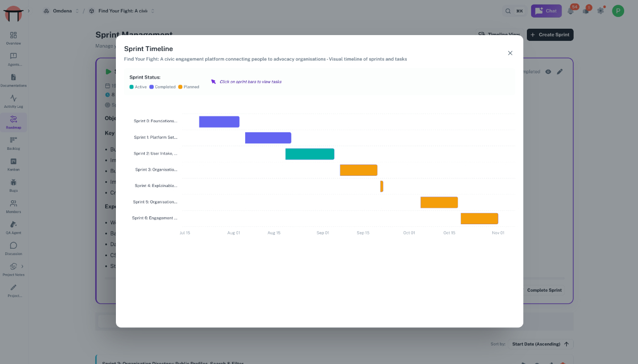Image resolution: width=638 pixels, height=364 pixels.
Task: Toggle sprint visibility eye icon
Action: click(x=548, y=72)
